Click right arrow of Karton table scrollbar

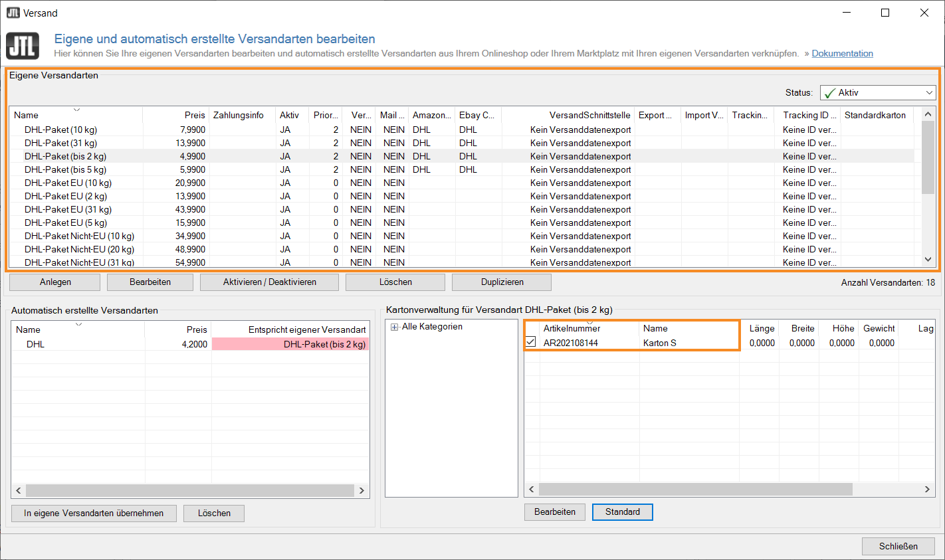[x=927, y=489]
